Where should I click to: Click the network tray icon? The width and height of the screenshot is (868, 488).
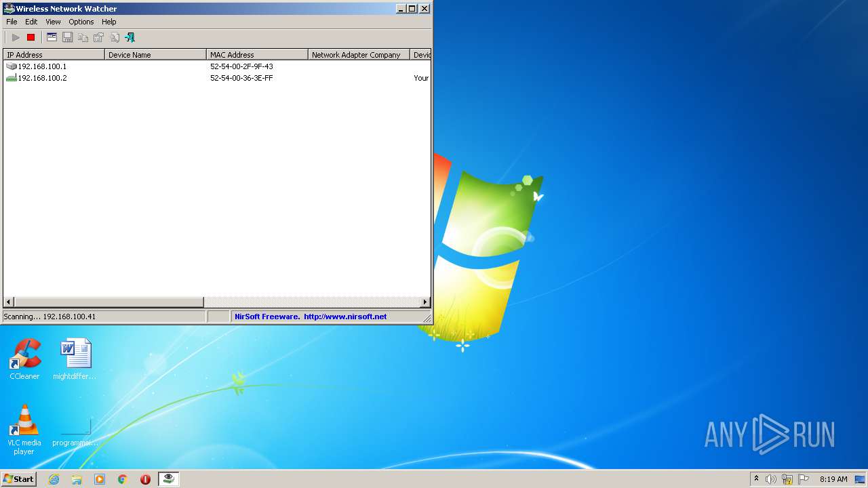787,479
